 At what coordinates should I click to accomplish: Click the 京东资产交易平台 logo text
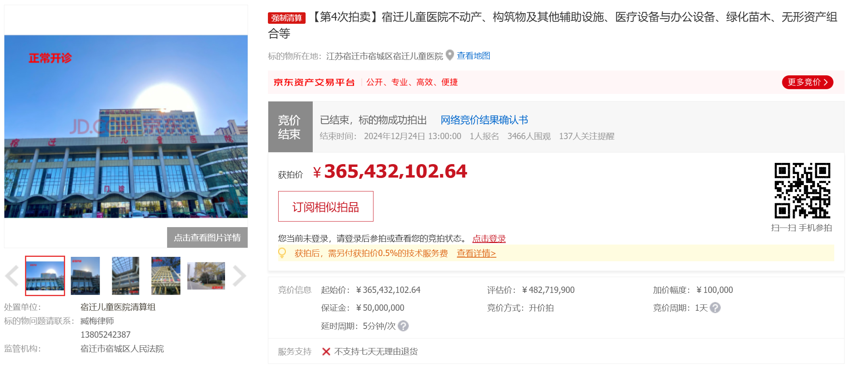[x=314, y=82]
